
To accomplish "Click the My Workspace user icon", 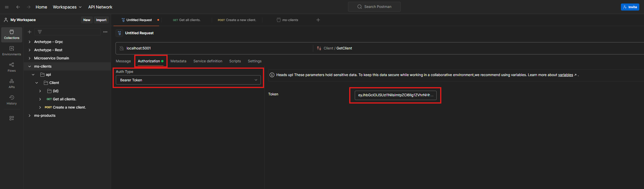I will pyautogui.click(x=6, y=20).
